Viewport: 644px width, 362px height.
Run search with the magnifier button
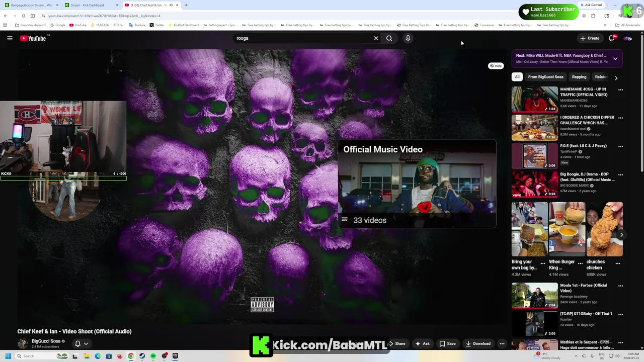389,38
